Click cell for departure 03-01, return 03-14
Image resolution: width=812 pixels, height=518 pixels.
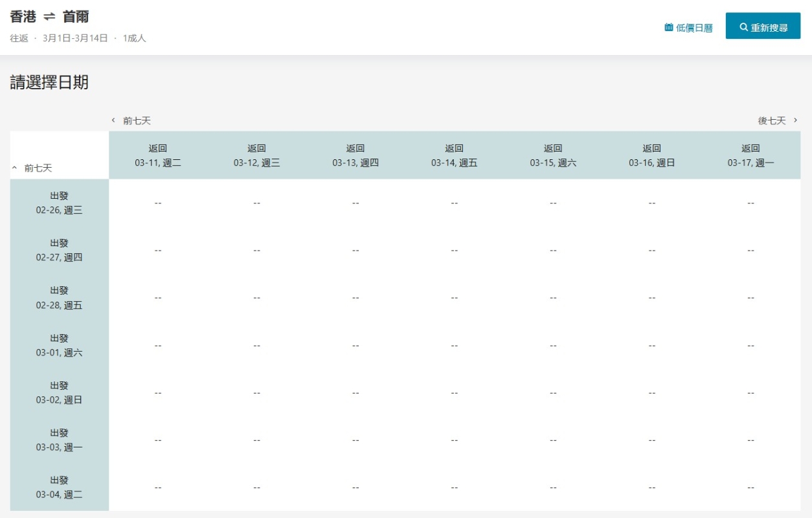coord(455,345)
